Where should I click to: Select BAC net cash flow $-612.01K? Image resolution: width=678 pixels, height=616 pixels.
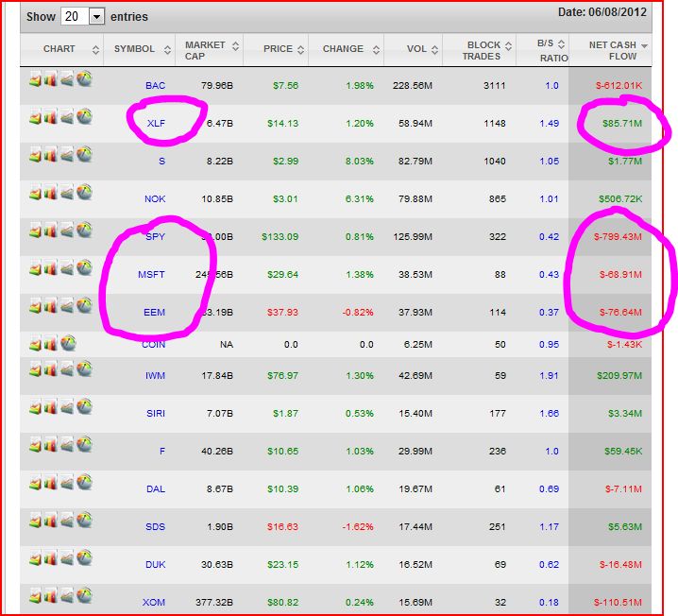coord(619,86)
